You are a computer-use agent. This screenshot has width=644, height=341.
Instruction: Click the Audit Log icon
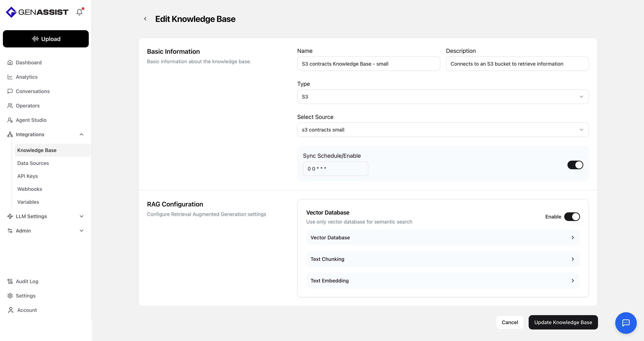coord(10,281)
